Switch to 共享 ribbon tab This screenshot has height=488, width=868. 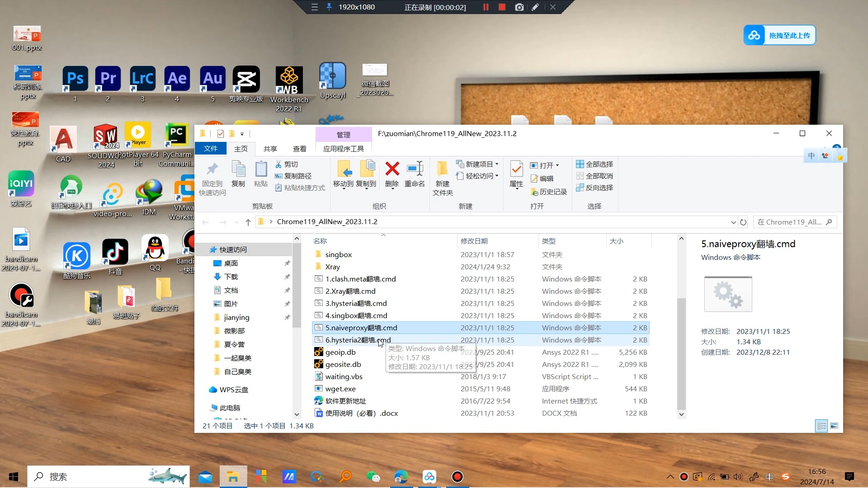(x=269, y=148)
